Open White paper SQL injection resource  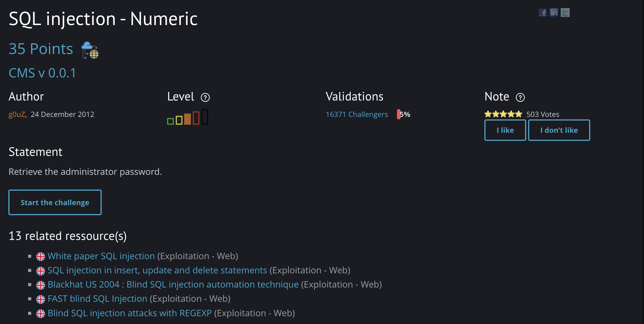pyautogui.click(x=101, y=256)
